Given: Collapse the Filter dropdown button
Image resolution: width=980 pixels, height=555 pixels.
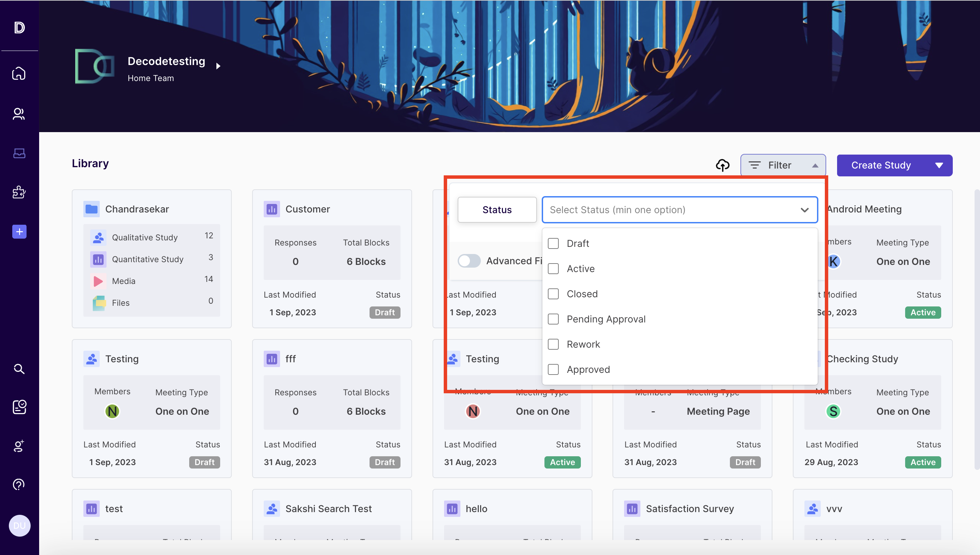Looking at the screenshot, I should pyautogui.click(x=783, y=165).
